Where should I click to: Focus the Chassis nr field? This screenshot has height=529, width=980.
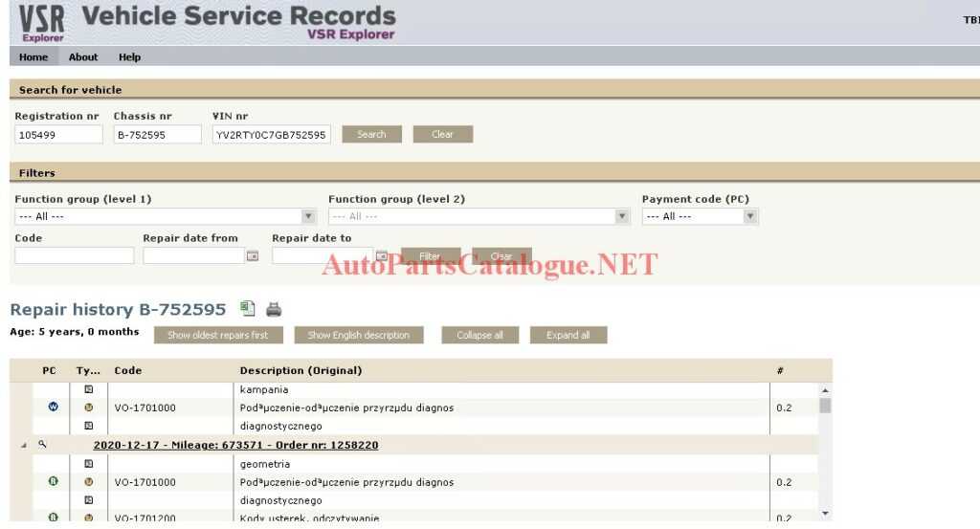pyautogui.click(x=158, y=134)
